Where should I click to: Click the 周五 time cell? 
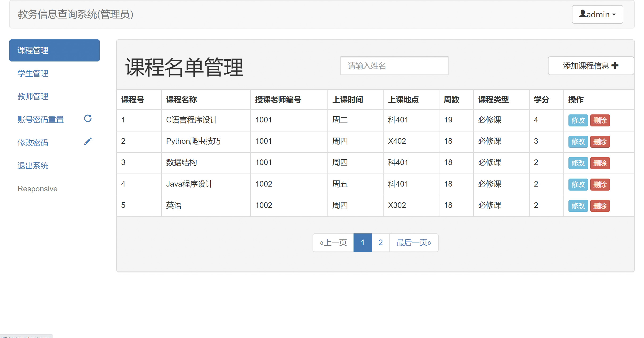click(355, 184)
